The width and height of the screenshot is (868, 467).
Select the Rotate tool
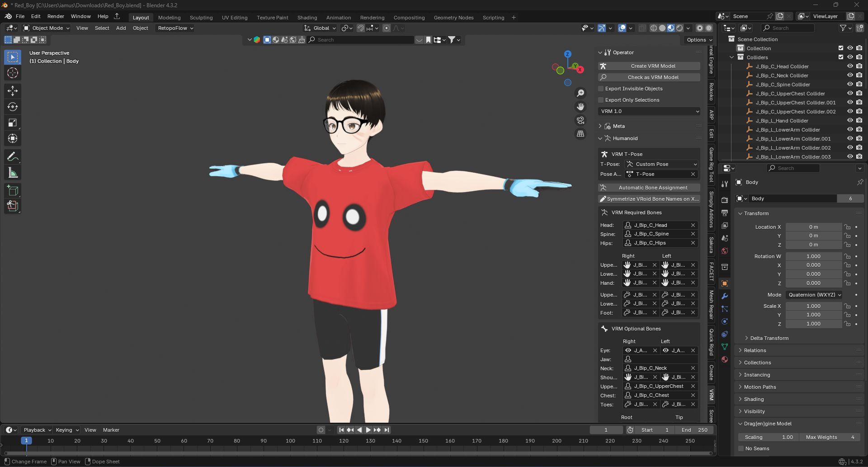(12, 107)
